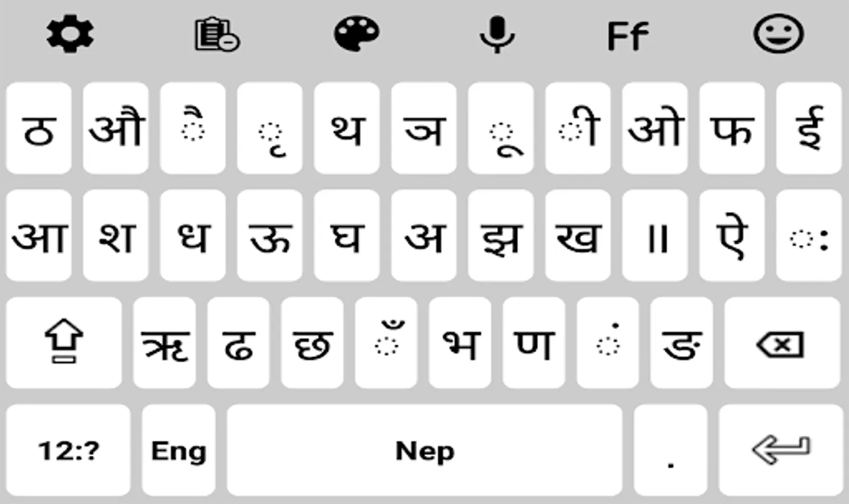The image size is (849, 504).
Task: Tap the झ key
Action: coord(501,235)
